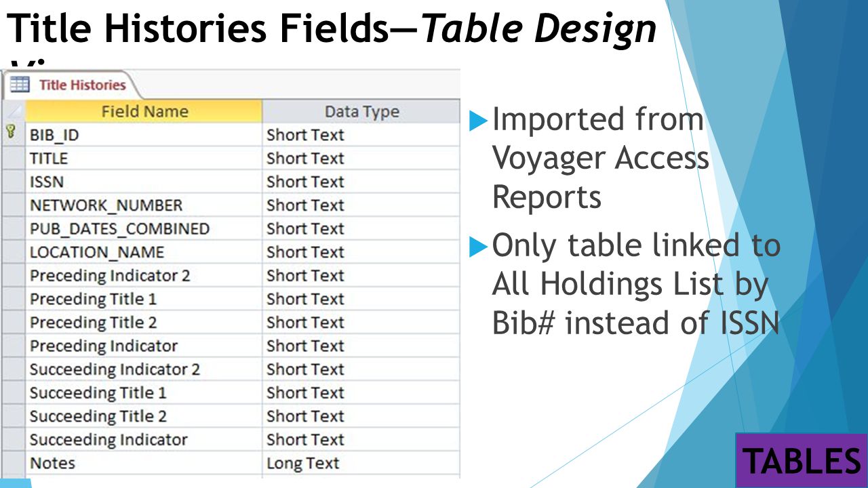Select the TITLE field name cell
Viewport: 868px width, 488px height.
click(x=144, y=159)
